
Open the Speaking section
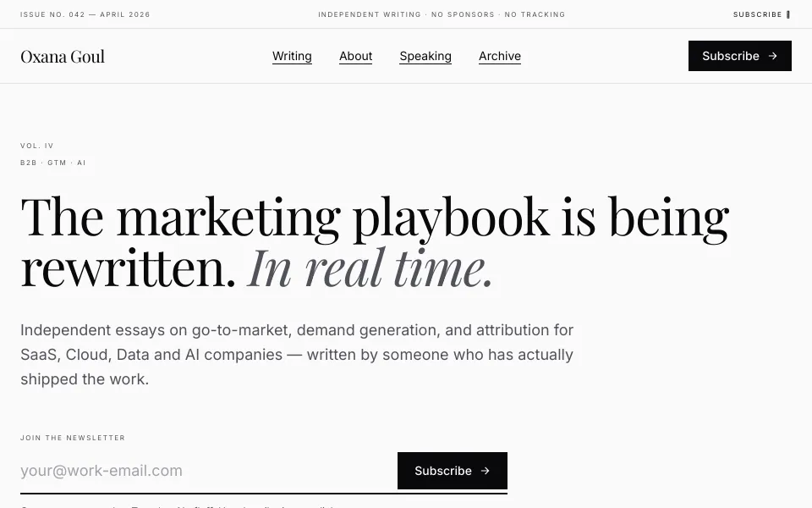(x=425, y=56)
